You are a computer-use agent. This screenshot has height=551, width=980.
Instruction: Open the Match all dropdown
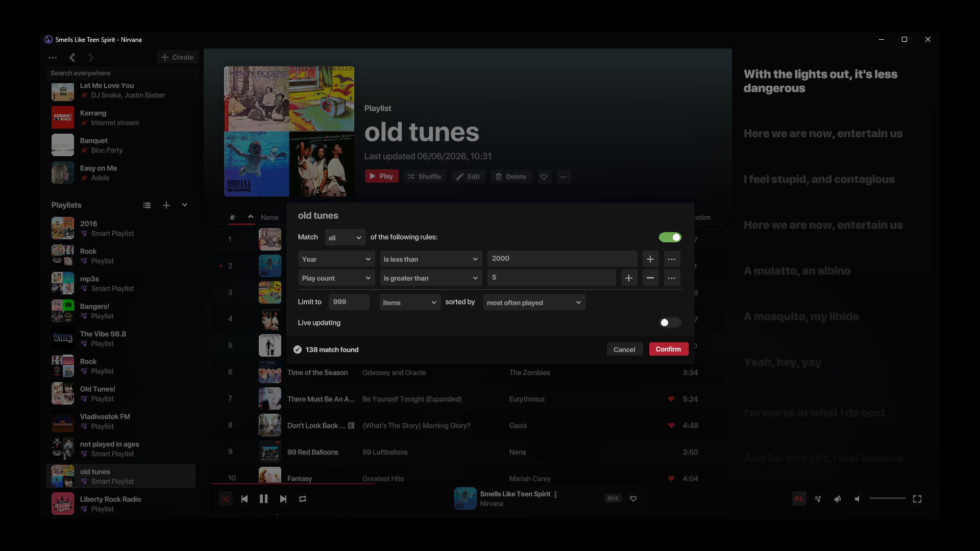coord(345,238)
